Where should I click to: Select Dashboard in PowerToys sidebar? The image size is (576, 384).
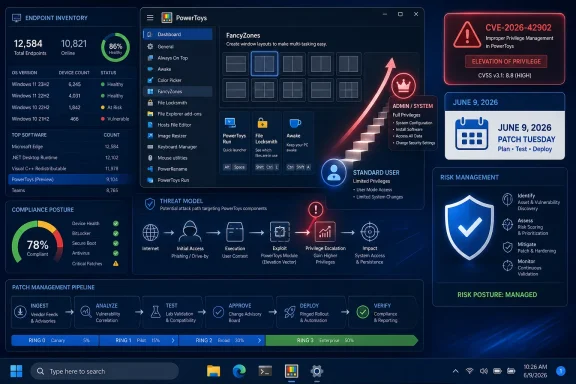pos(178,34)
